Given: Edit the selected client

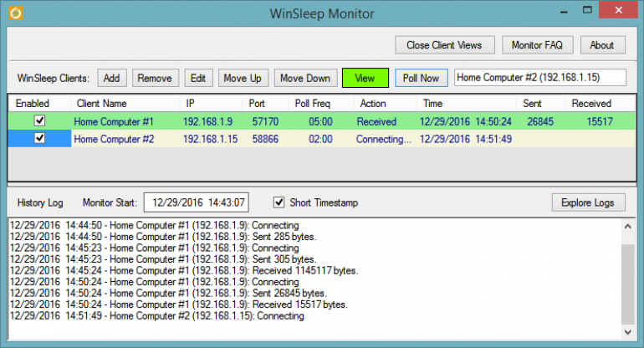Looking at the screenshot, I should coord(198,78).
